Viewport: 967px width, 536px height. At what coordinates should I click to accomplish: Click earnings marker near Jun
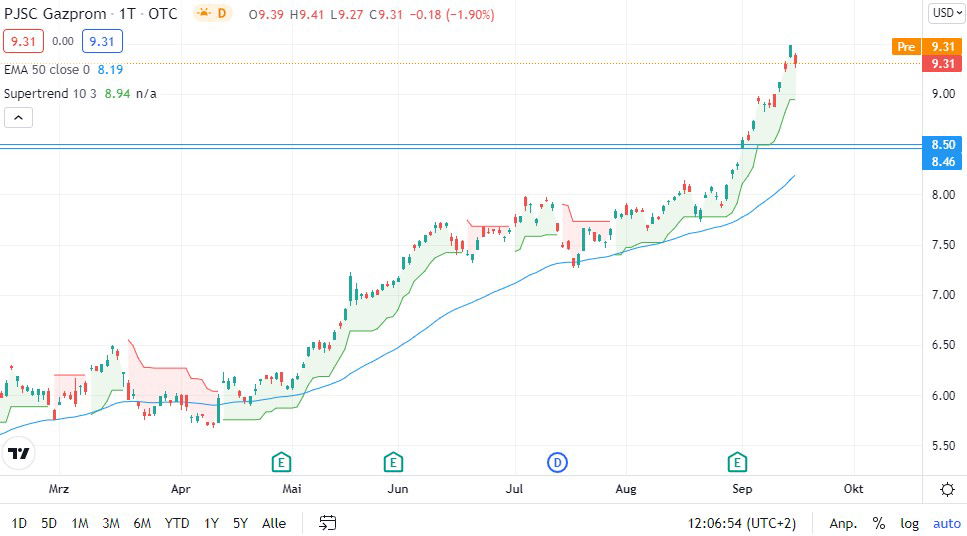tap(393, 462)
